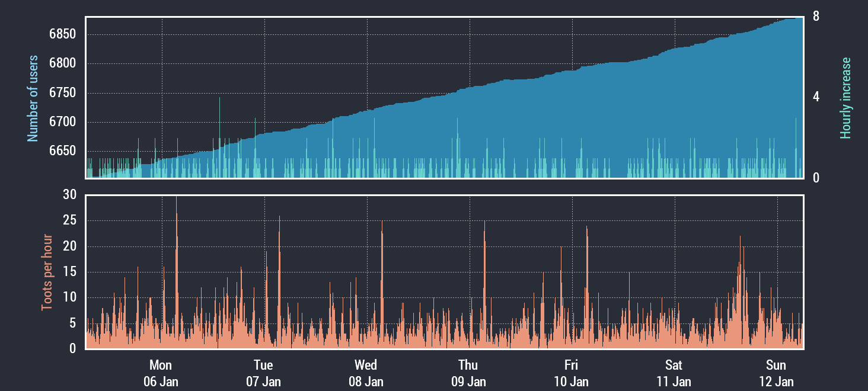Click the "Toots per hour" axis title
This screenshot has width=868, height=391.
point(47,273)
